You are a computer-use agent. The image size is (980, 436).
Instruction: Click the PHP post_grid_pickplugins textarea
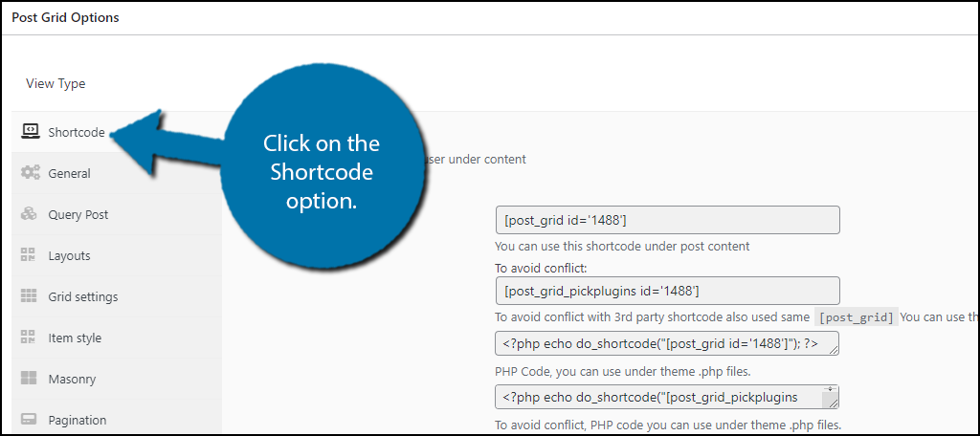pyautogui.click(x=667, y=397)
